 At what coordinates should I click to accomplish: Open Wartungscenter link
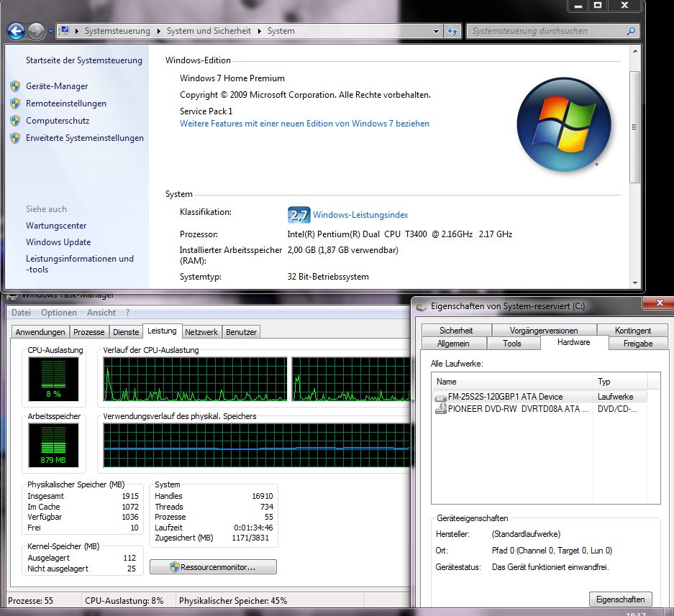(x=56, y=226)
